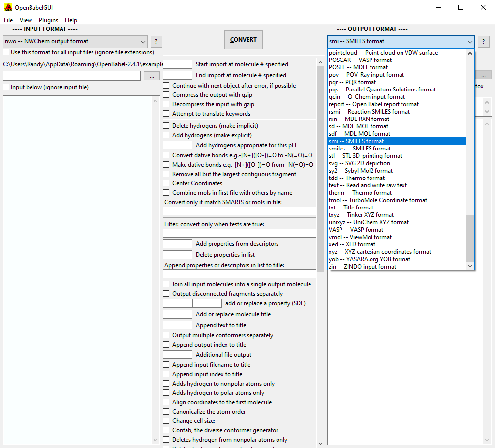Pick 'pqr -- PQR format' output
Screen dimensions: 495x448
click(397, 82)
